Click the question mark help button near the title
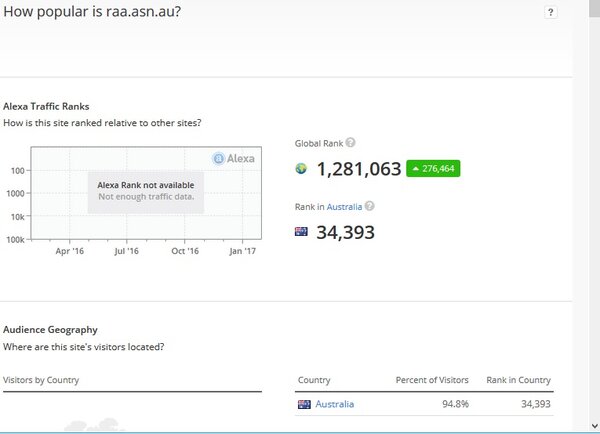This screenshot has height=434, width=600. coord(551,12)
